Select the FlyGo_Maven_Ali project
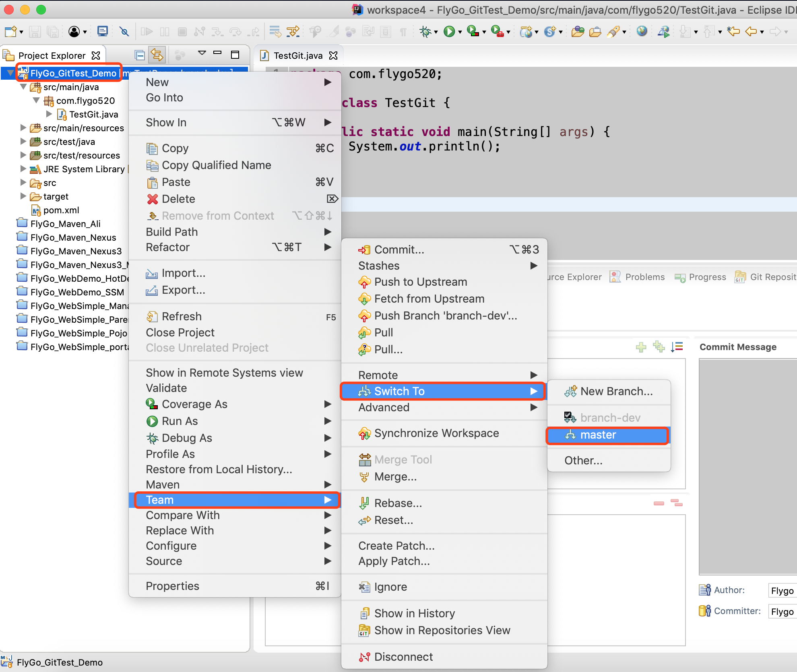The height and width of the screenshot is (672, 797). pyautogui.click(x=65, y=224)
